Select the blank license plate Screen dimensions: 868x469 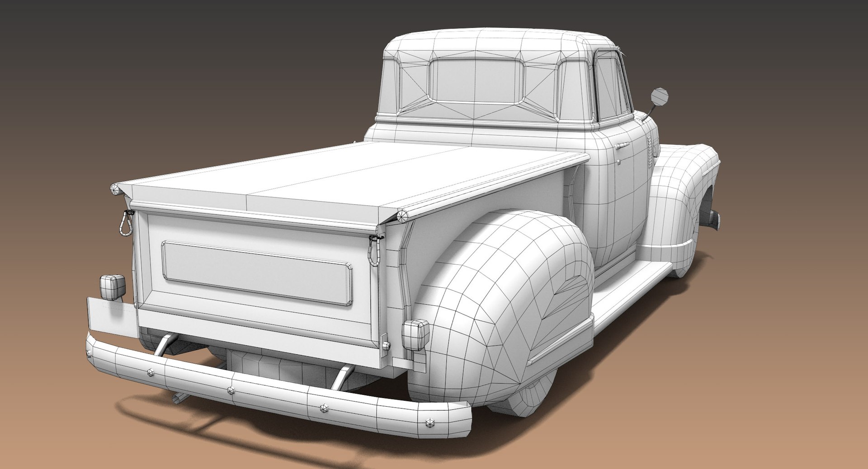coord(112,317)
